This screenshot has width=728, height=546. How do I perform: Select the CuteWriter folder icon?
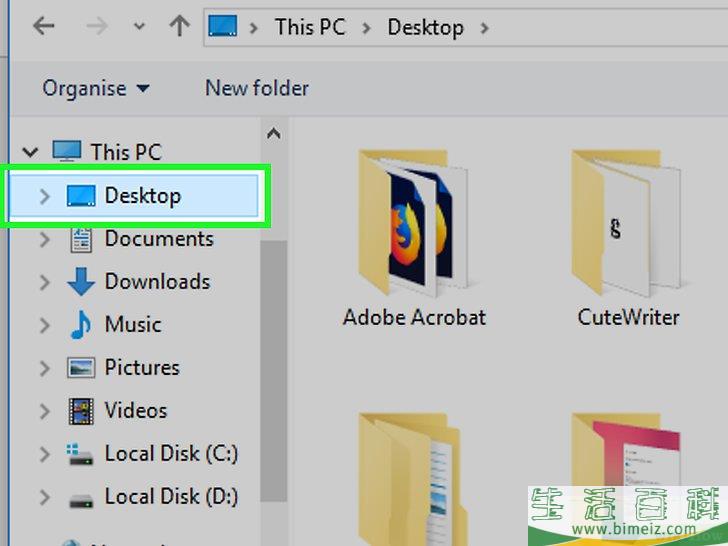click(x=627, y=223)
